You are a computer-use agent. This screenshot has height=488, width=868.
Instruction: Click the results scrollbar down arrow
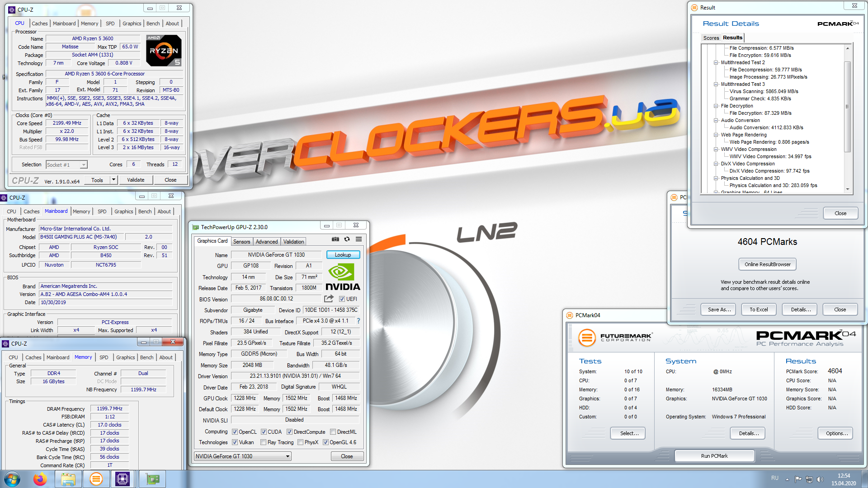point(848,190)
